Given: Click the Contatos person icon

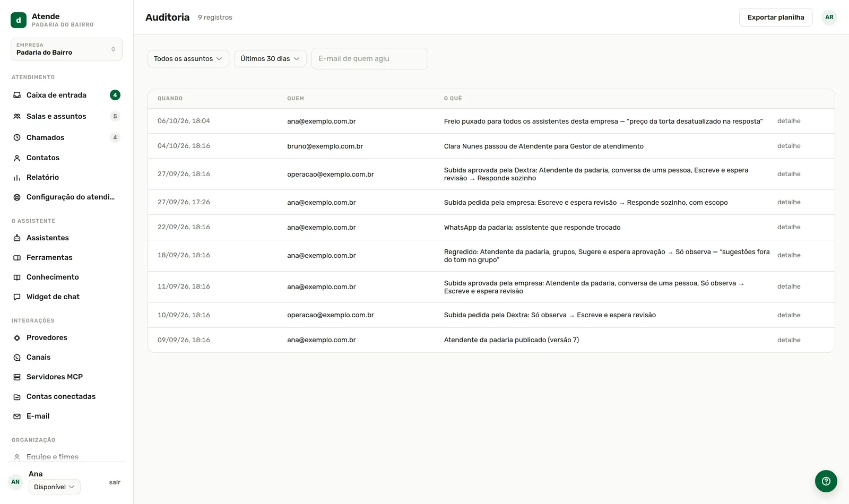Looking at the screenshot, I should click(17, 158).
